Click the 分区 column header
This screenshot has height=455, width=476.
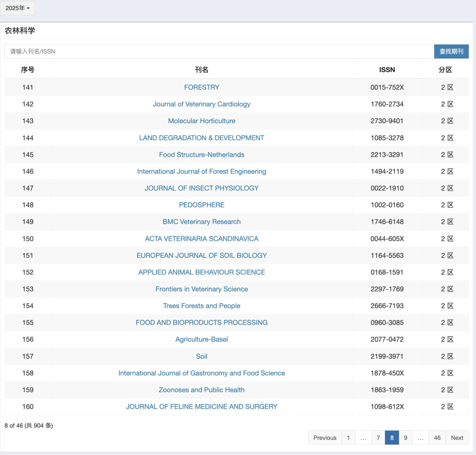pyautogui.click(x=445, y=70)
